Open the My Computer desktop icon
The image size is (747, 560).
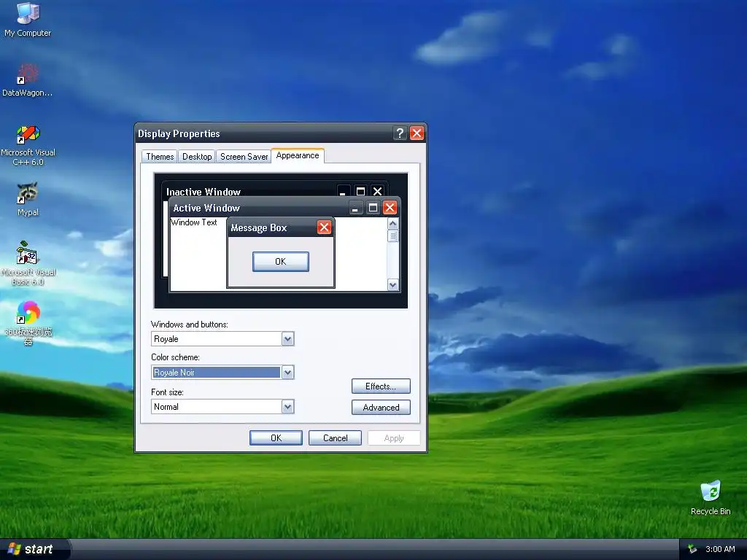click(x=28, y=20)
